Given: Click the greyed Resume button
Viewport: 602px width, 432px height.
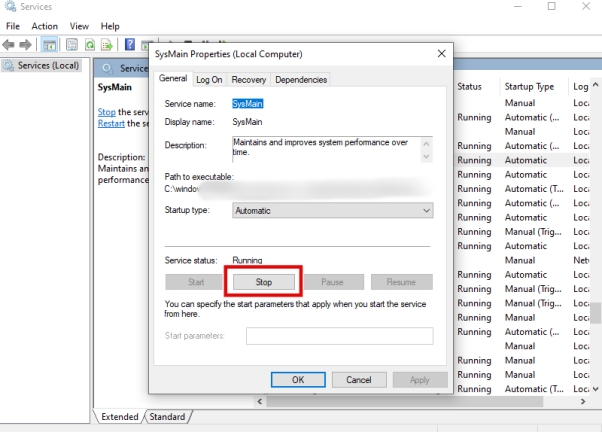Looking at the screenshot, I should [x=401, y=282].
